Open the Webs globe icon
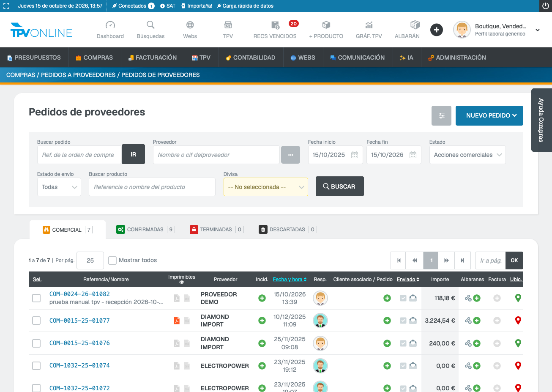 coord(190,25)
